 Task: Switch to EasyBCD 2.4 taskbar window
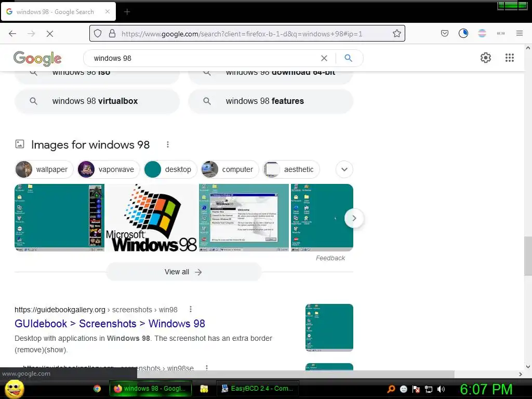point(258,389)
